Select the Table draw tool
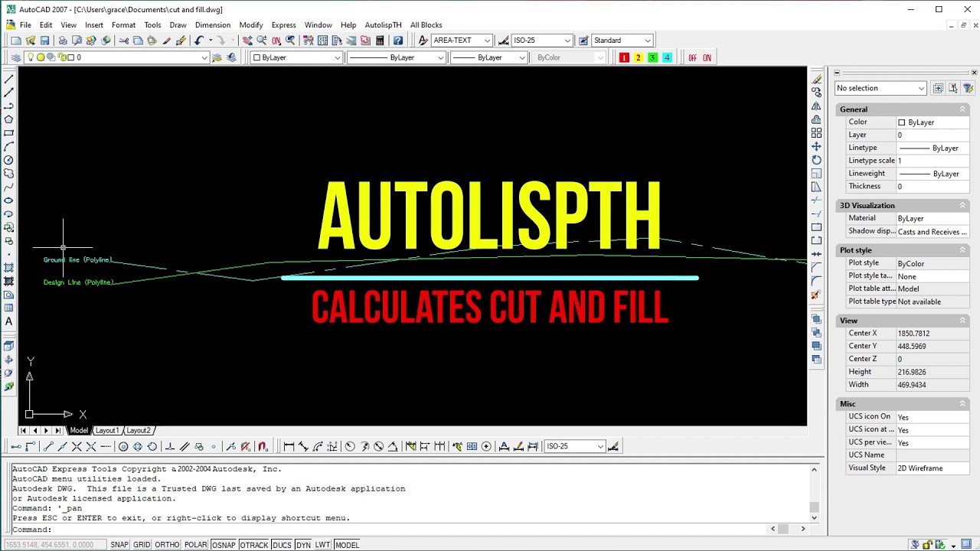 [x=9, y=308]
